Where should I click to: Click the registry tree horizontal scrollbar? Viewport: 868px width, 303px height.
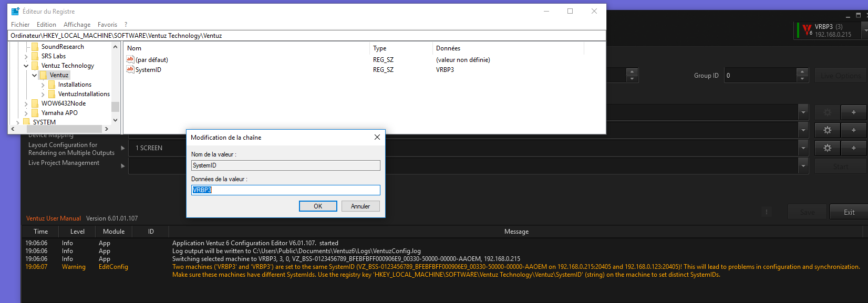58,129
